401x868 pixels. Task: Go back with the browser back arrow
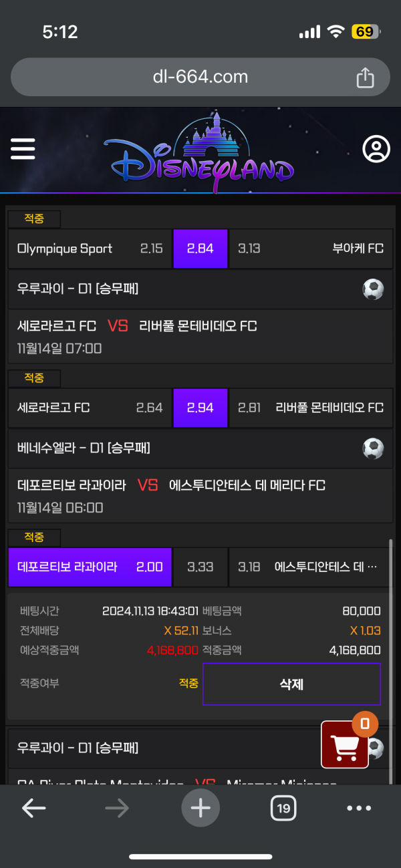point(33,809)
